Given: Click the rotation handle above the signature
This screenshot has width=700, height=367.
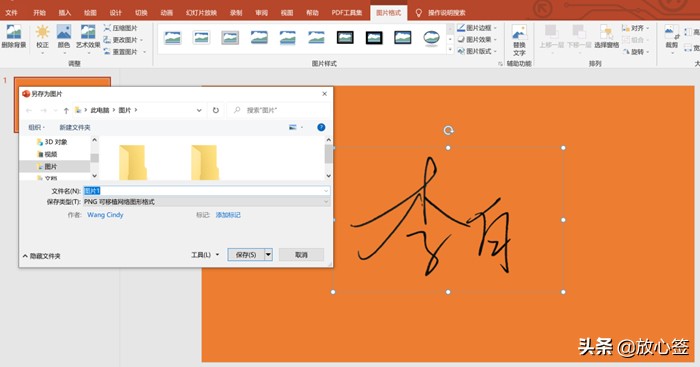Looking at the screenshot, I should [x=448, y=130].
